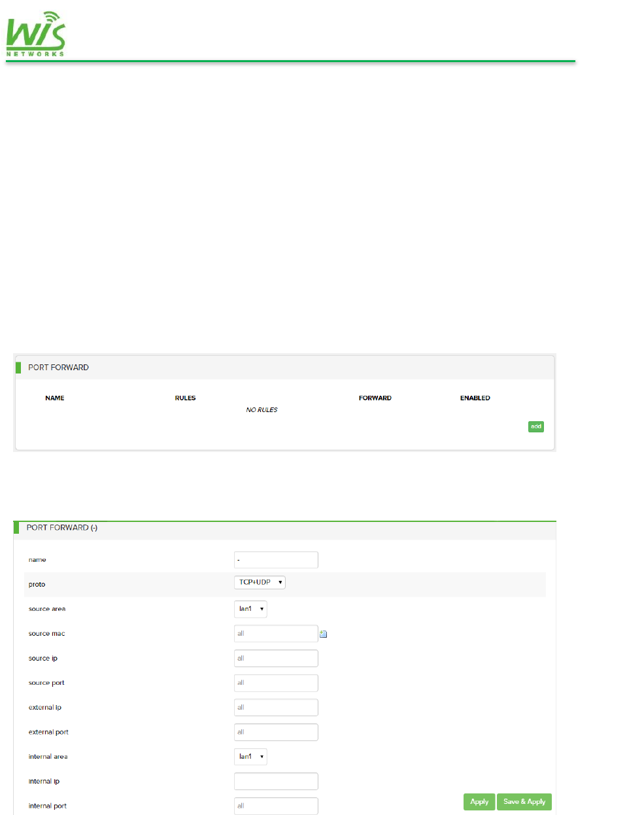Focus the source ip input field

[276, 658]
